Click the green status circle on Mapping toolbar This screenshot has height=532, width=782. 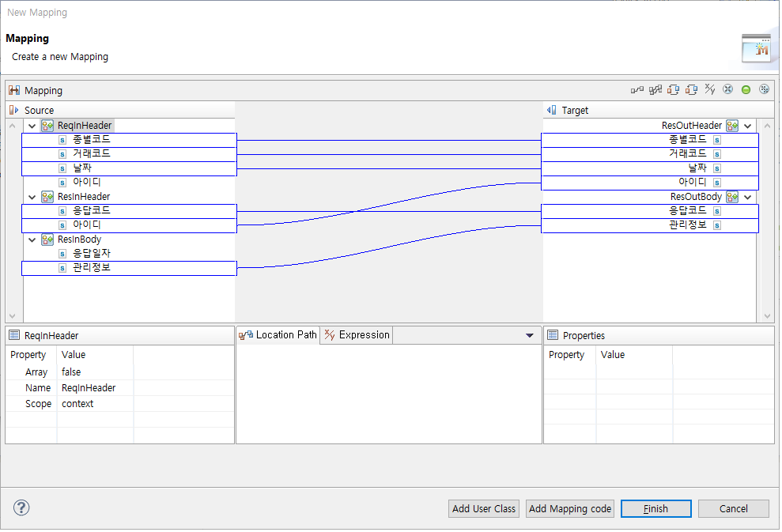click(x=746, y=89)
